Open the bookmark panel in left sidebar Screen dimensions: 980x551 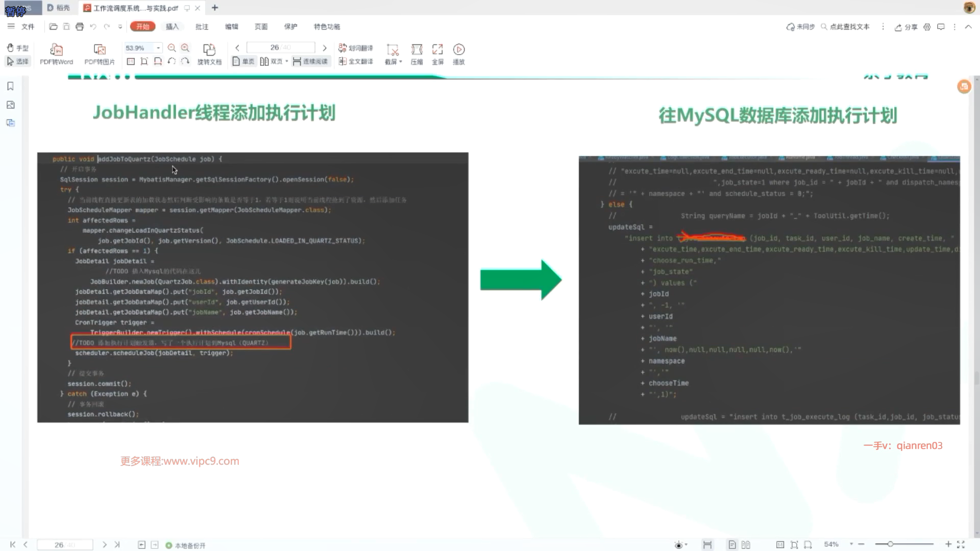10,86
